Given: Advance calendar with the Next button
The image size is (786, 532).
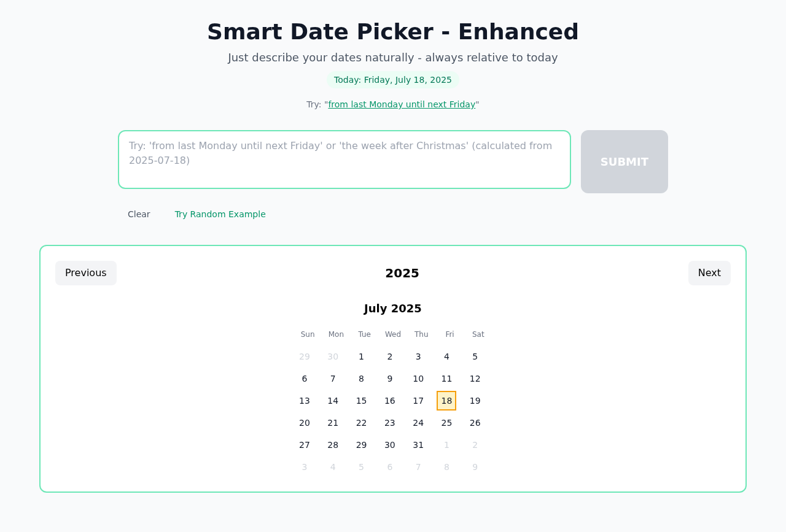Looking at the screenshot, I should 709,272.
